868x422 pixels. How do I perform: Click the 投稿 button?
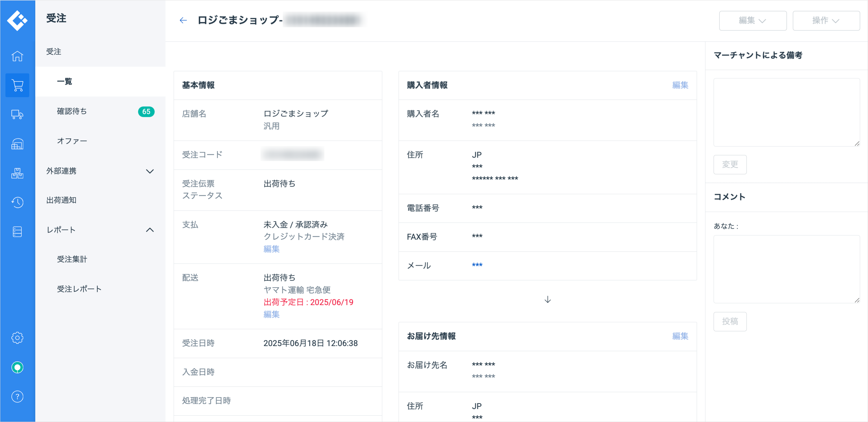[730, 322]
